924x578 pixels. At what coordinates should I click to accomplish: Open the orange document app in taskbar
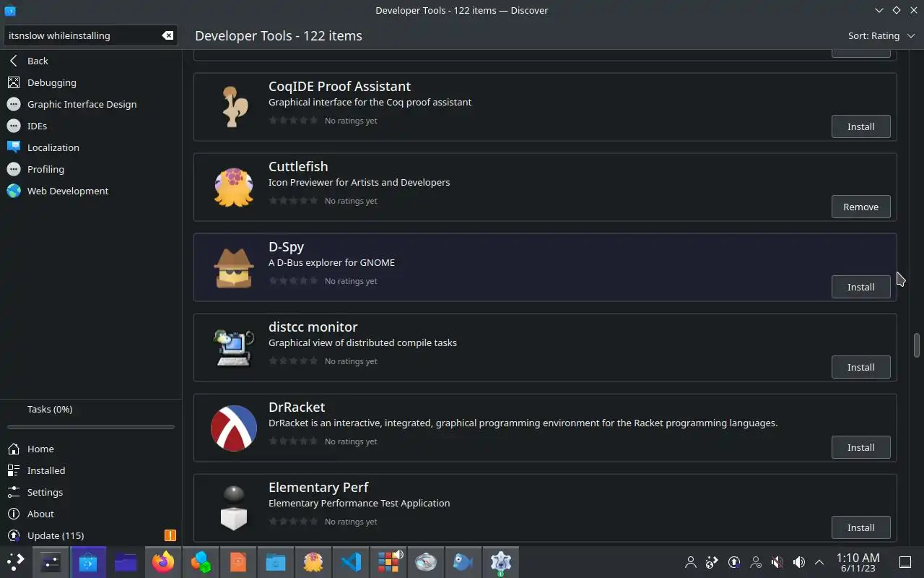click(238, 561)
